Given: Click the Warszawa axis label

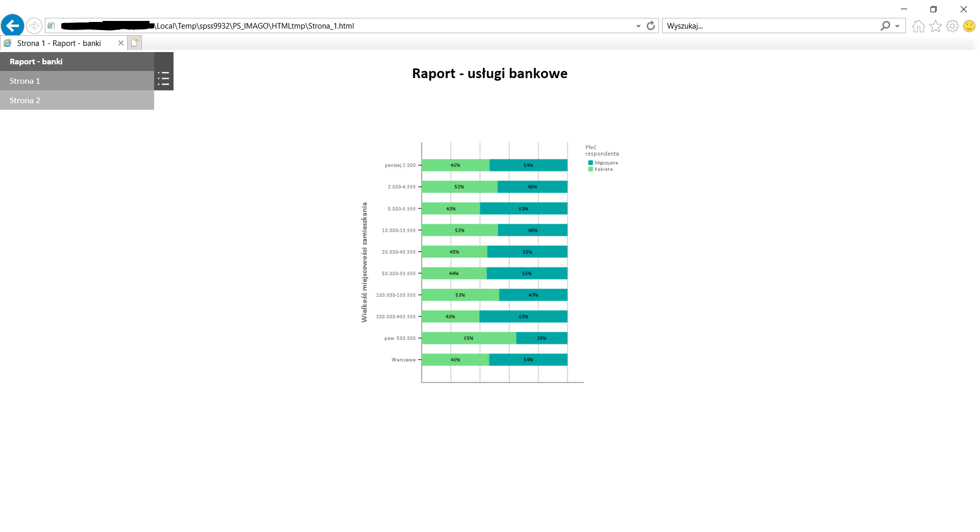Looking at the screenshot, I should (404, 360).
